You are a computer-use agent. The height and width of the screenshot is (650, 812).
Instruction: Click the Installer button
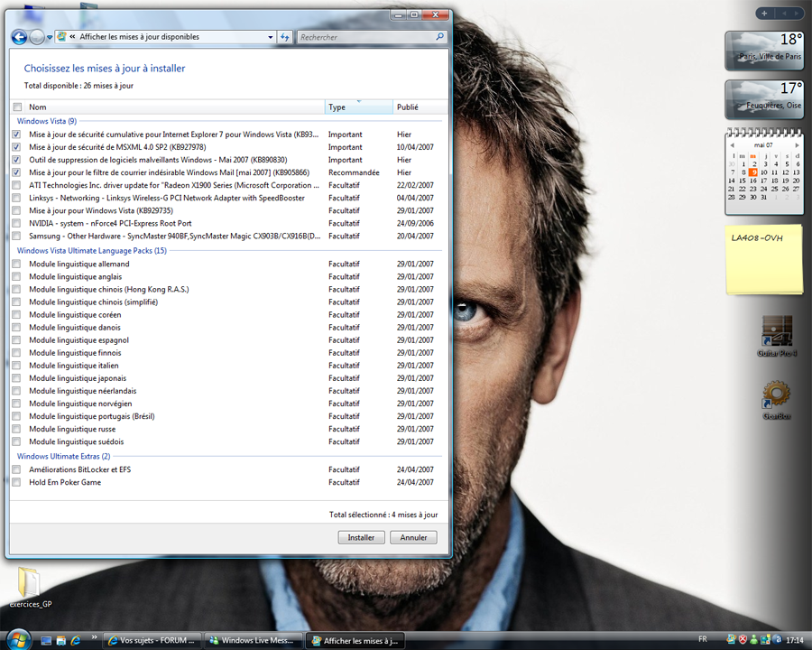tap(361, 537)
